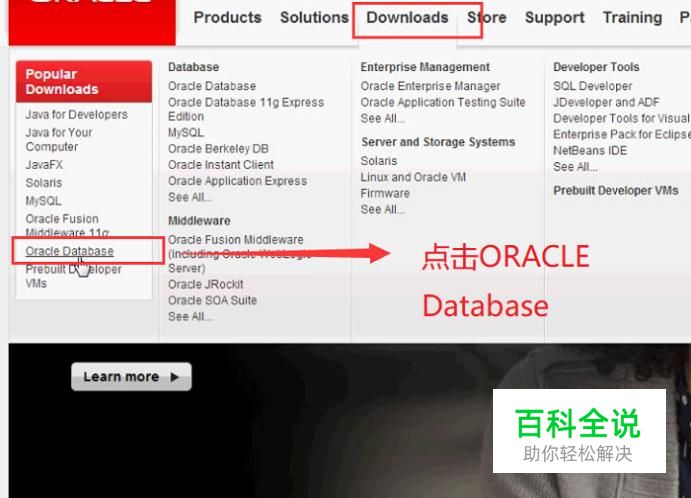This screenshot has height=498, width=691.
Task: Open JavaFX download link
Action: (44, 165)
